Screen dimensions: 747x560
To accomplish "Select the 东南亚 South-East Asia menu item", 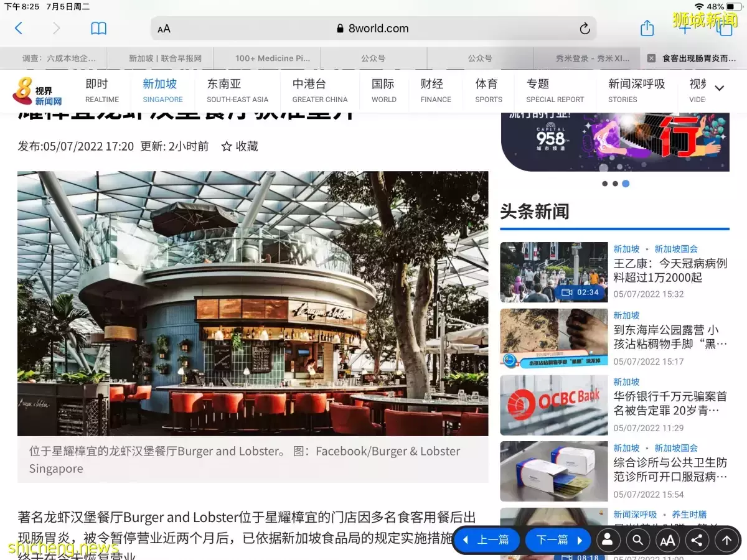I will tap(237, 90).
